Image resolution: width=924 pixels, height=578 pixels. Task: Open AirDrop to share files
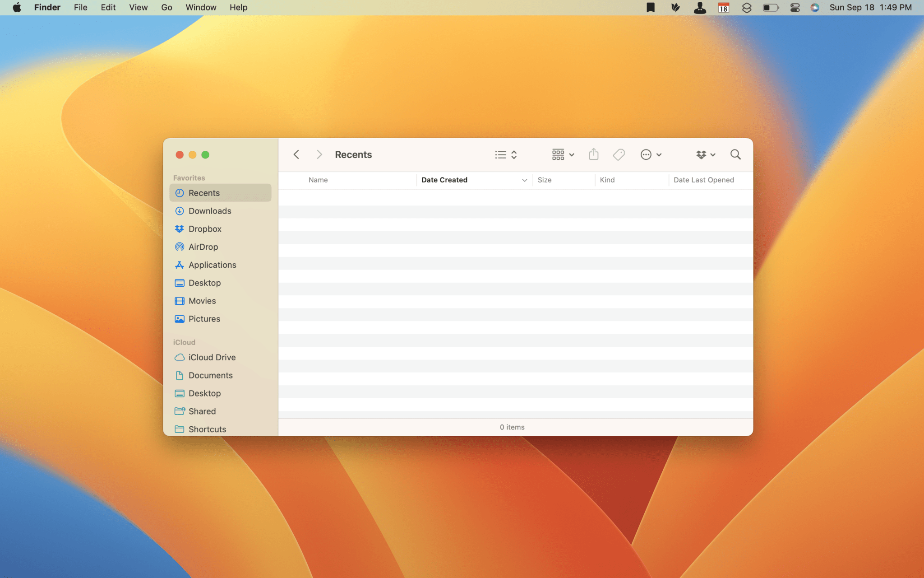[203, 247]
